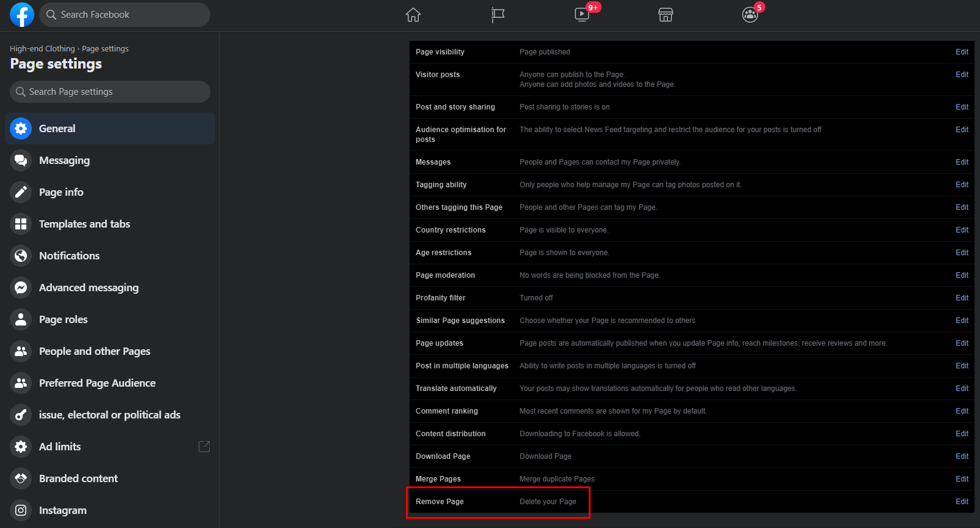Click the Search Facebook field

point(125,15)
